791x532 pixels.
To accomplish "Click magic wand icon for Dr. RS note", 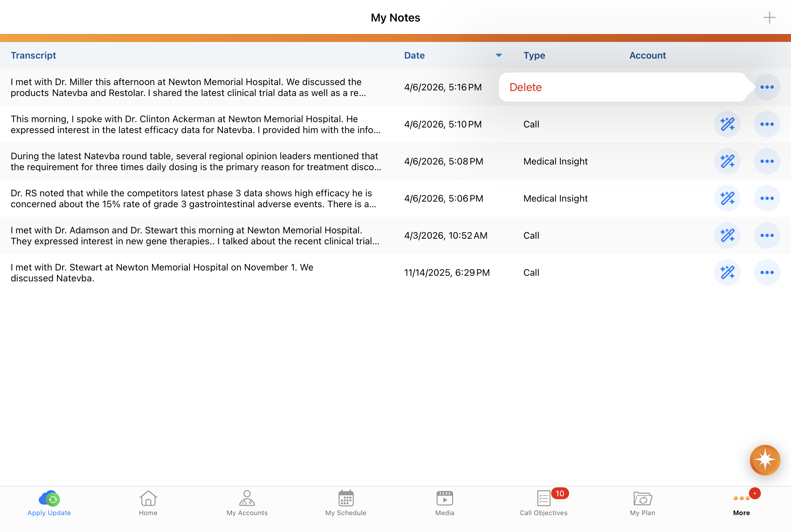I will click(727, 199).
